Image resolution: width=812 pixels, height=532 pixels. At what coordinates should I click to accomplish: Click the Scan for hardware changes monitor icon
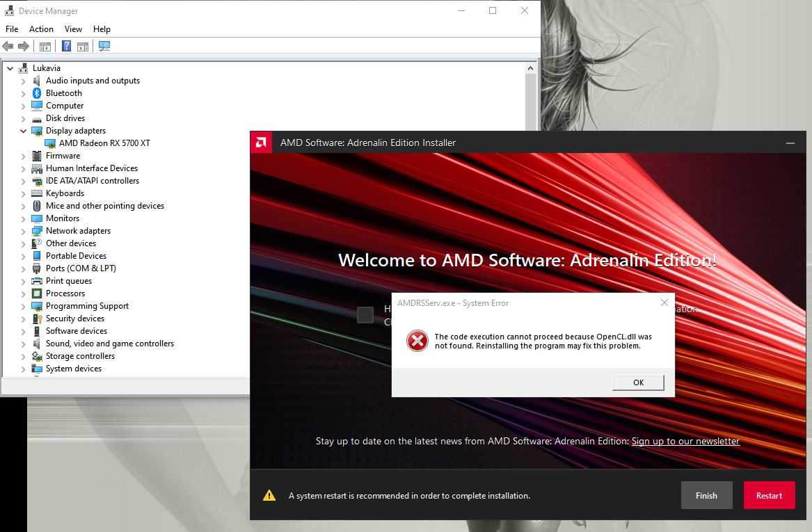coord(104,46)
